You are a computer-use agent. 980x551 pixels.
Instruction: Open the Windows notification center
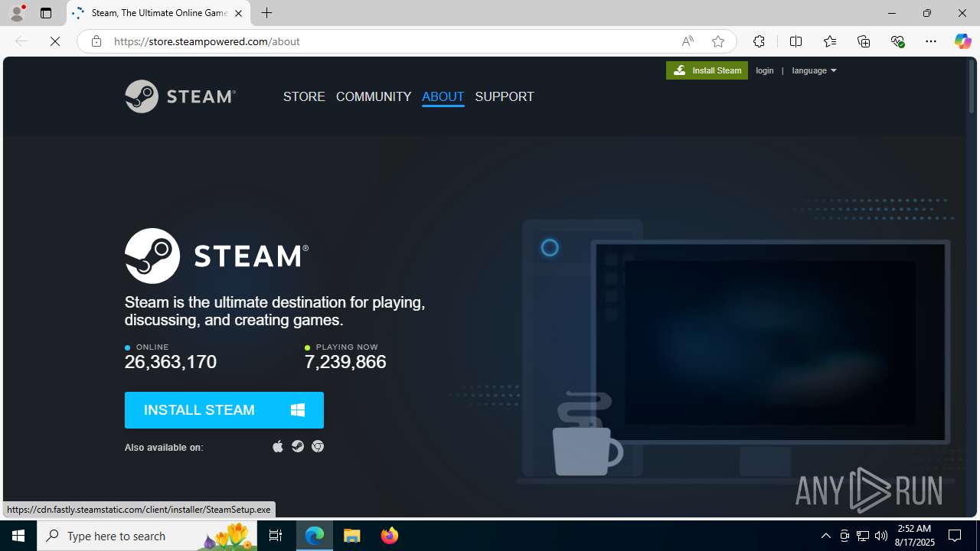pos(955,536)
